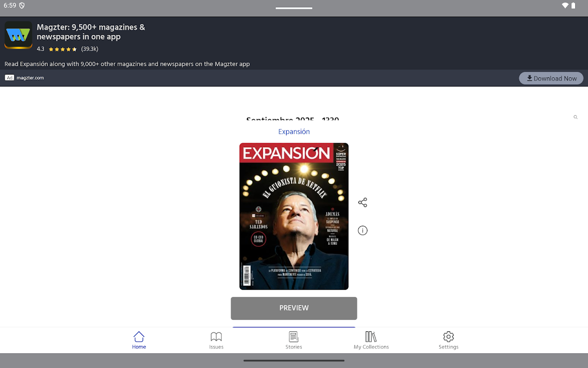The height and width of the screenshot is (368, 588).
Task: Switch to the Issues tab
Action: coord(216,340)
